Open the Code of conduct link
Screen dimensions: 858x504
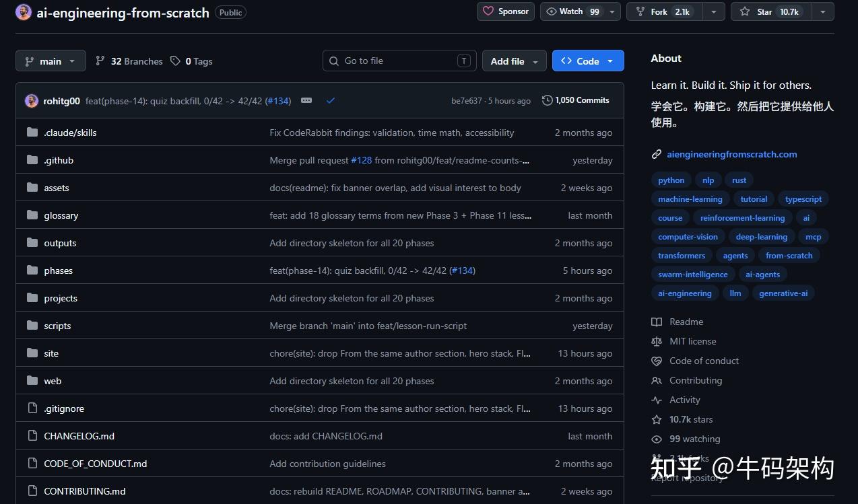click(704, 361)
